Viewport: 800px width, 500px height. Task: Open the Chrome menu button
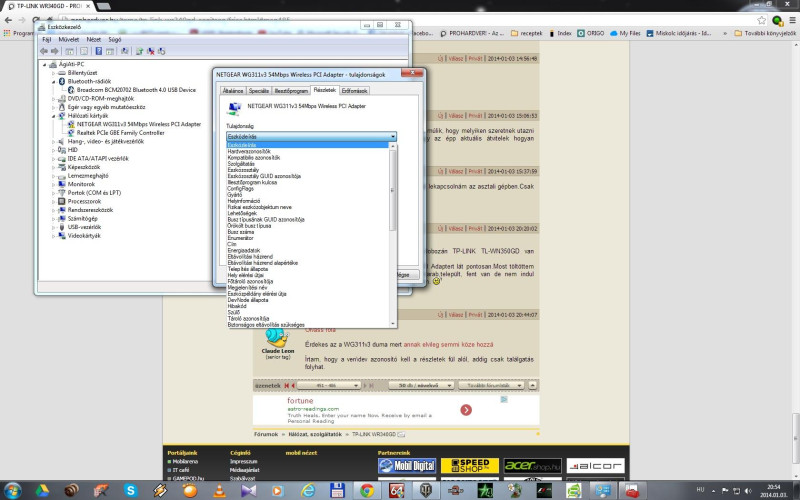(x=792, y=20)
